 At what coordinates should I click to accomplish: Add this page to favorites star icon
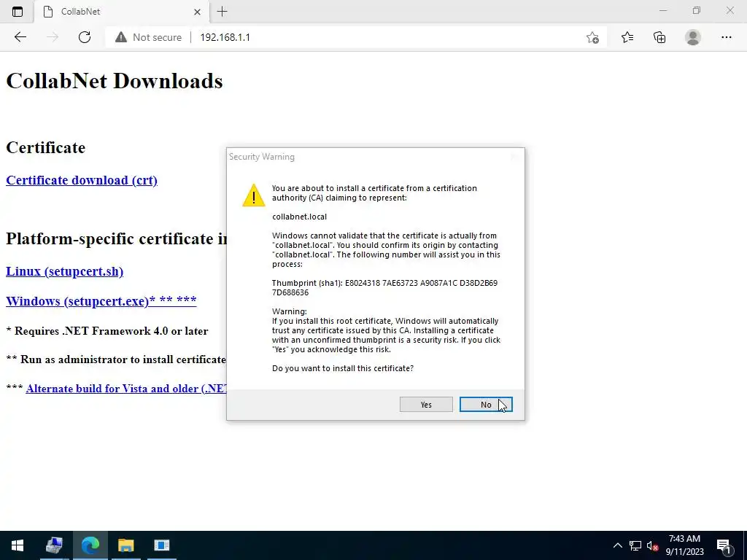pyautogui.click(x=592, y=37)
